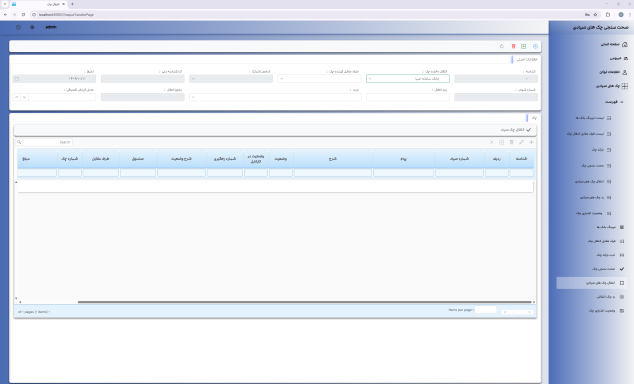Click the grid horizontal scrollbar
Viewport: 634px width, 384px height.
pyautogui.click(x=304, y=302)
